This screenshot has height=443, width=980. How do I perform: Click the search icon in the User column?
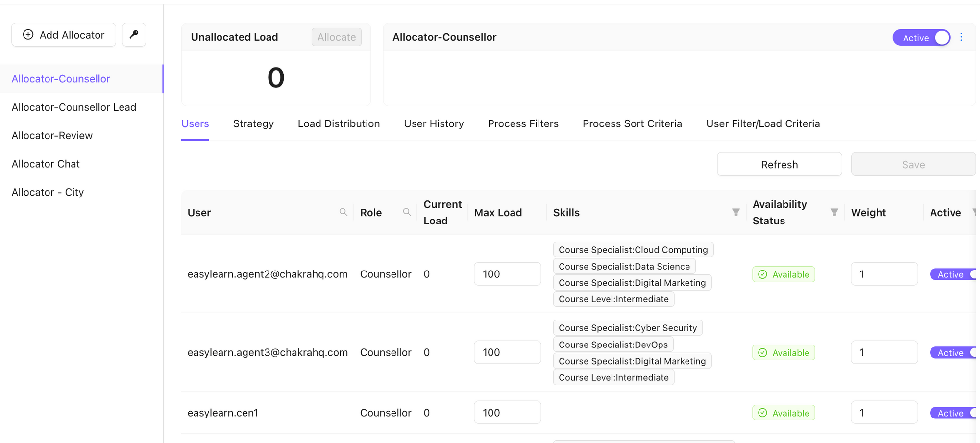(343, 212)
